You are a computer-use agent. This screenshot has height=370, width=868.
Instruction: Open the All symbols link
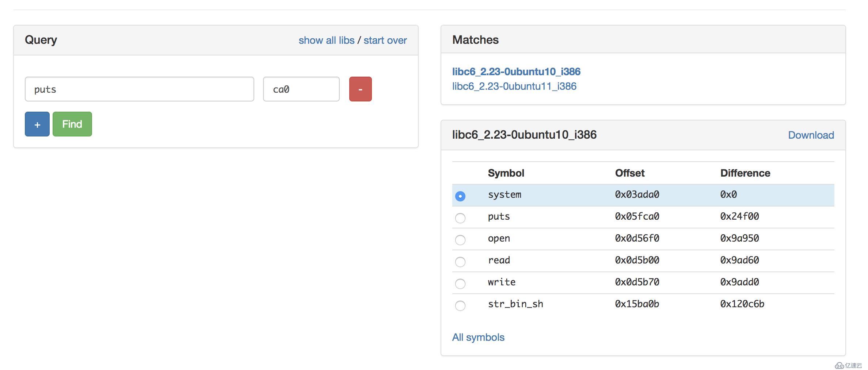[x=478, y=337]
